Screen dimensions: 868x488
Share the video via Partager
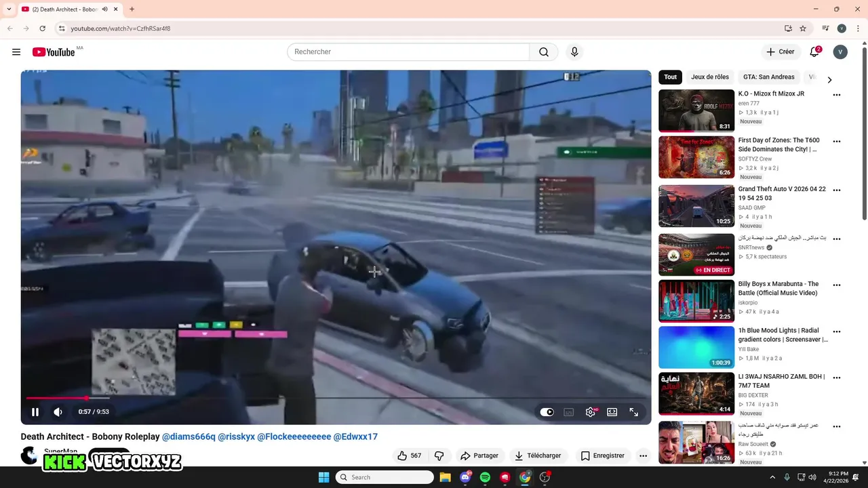click(479, 455)
